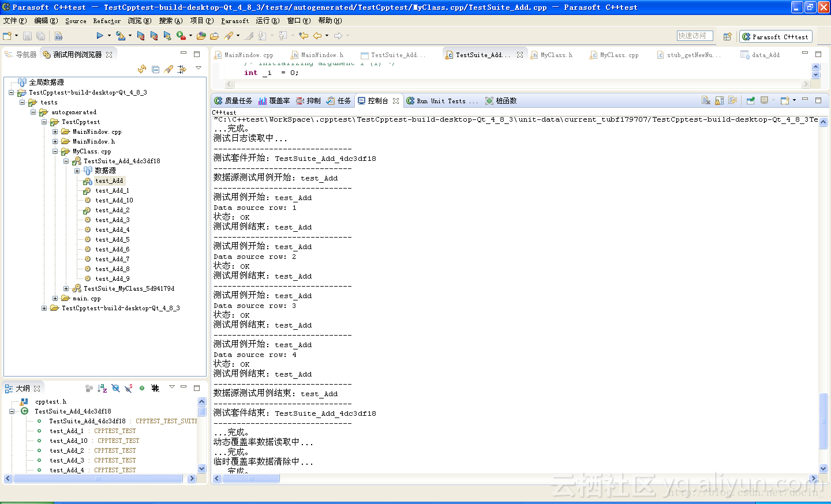Toggle hide fields in outline
Viewport: 831px width, 504px height.
(x=115, y=388)
